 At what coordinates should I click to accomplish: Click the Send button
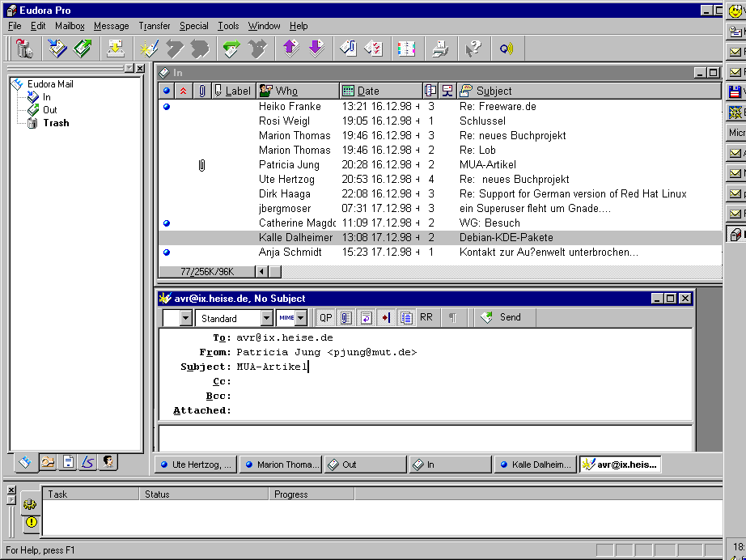[x=502, y=318]
